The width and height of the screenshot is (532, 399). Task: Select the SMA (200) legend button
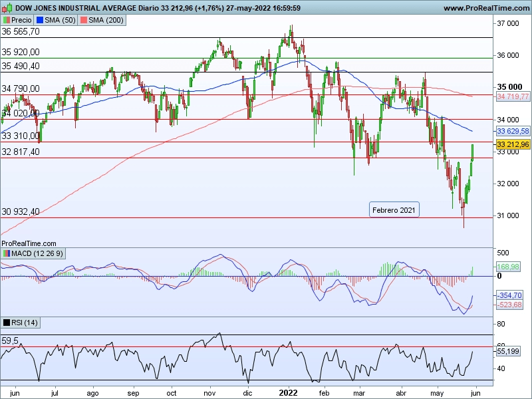[102, 20]
